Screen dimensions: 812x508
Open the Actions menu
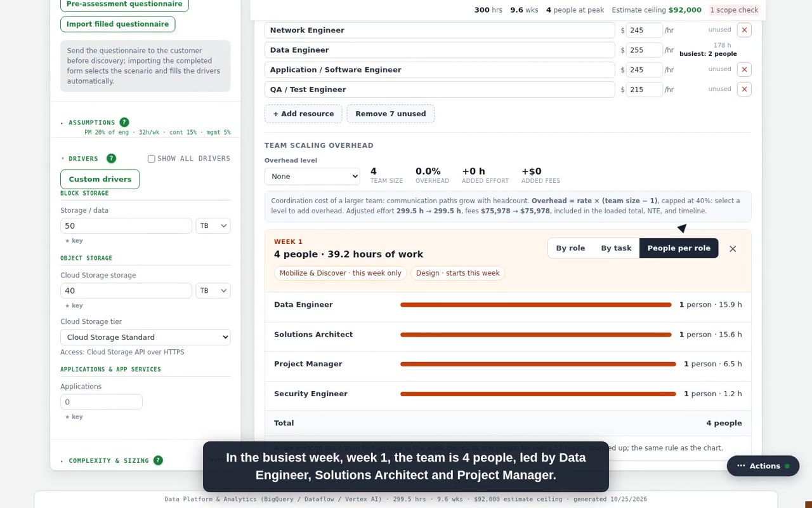coord(763,466)
